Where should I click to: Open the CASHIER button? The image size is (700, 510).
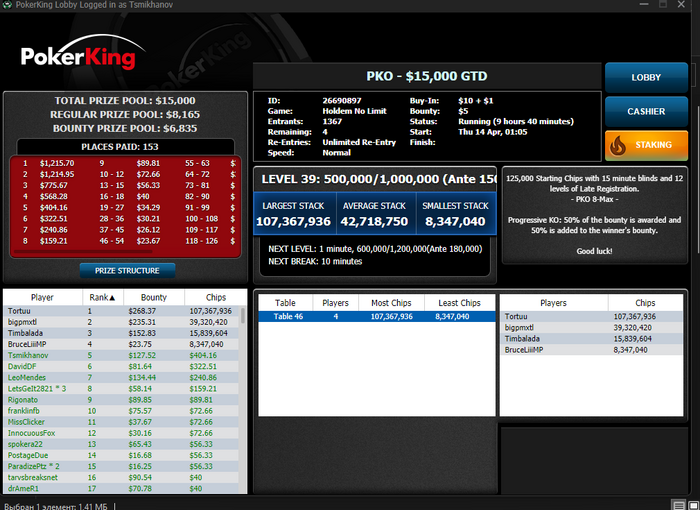646,112
